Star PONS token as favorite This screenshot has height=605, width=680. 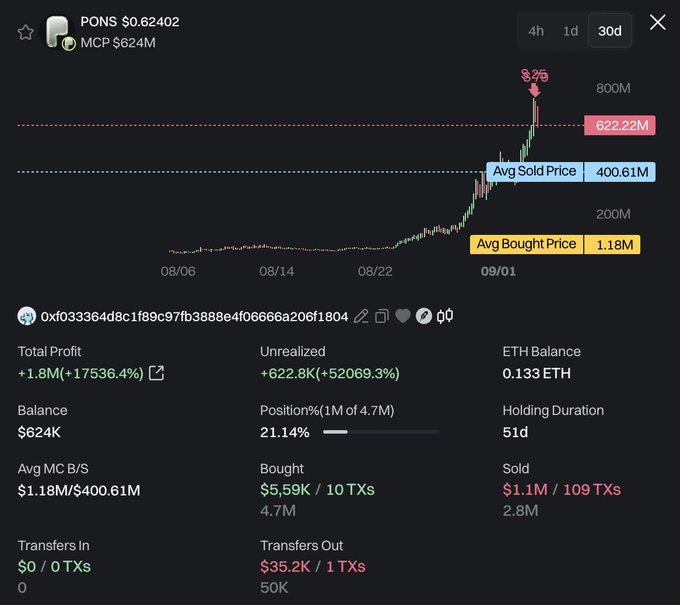point(26,33)
